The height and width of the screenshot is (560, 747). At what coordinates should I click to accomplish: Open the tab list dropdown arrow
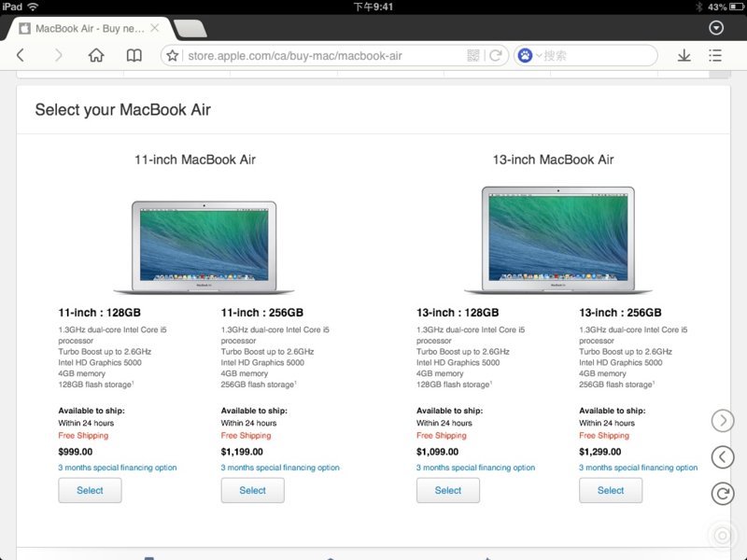click(716, 28)
